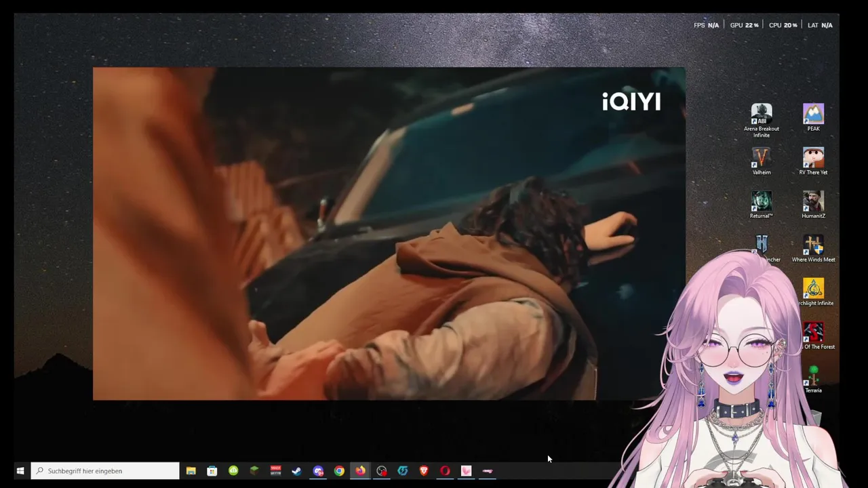Screen dimensions: 868x488
Task: Open the pink heart app in the taskbar
Action: (x=466, y=471)
